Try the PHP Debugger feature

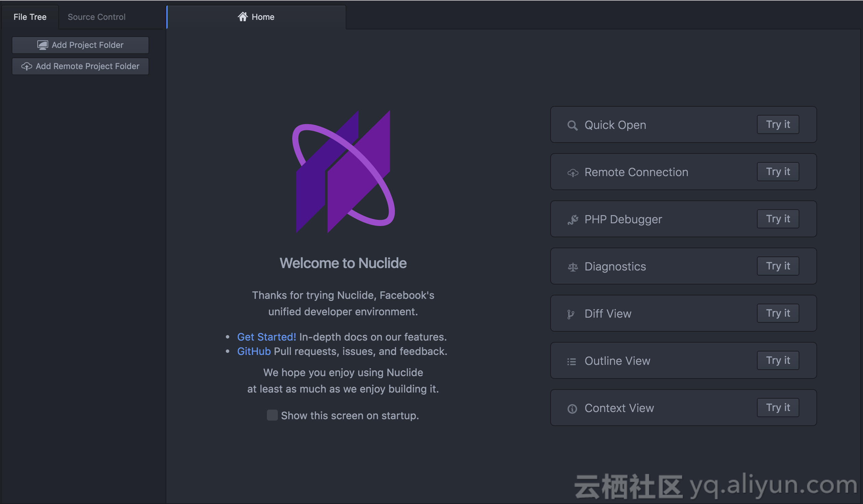point(778,218)
